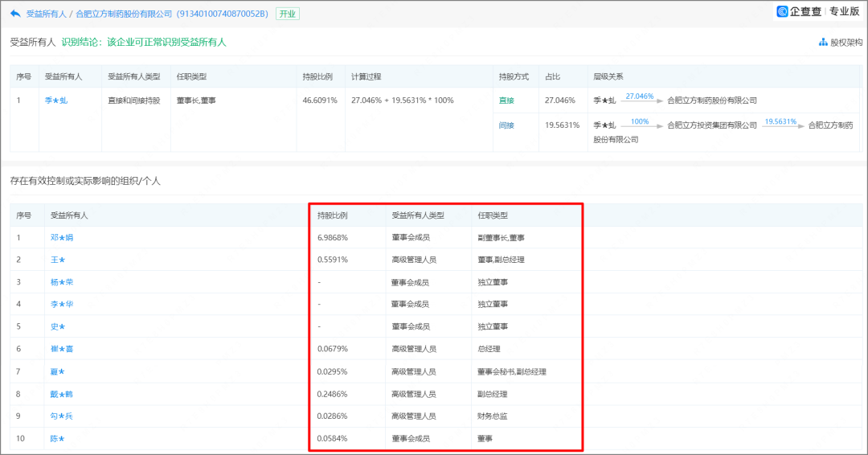868x455 pixels.
Task: Click the 0.5591% shareholding cell
Action: [332, 260]
